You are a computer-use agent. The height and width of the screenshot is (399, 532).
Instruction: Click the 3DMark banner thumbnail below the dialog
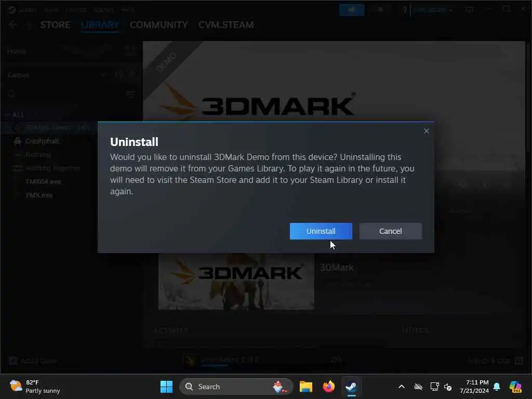[x=236, y=281]
